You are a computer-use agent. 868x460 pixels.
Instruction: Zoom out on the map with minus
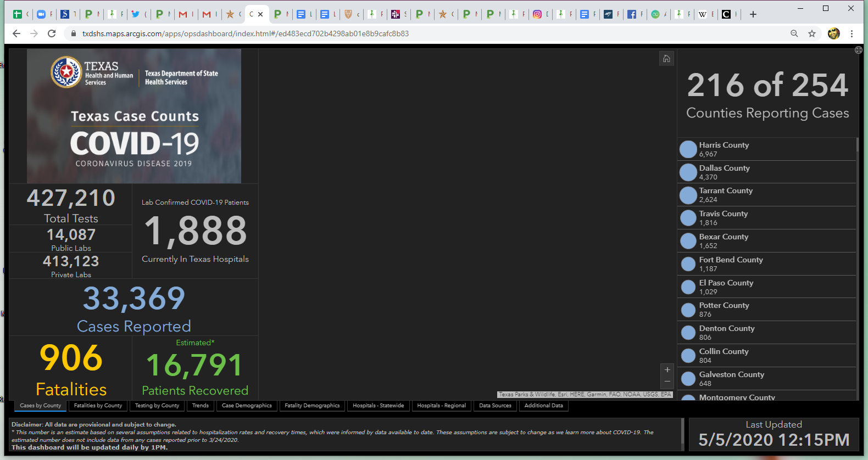[x=667, y=382]
